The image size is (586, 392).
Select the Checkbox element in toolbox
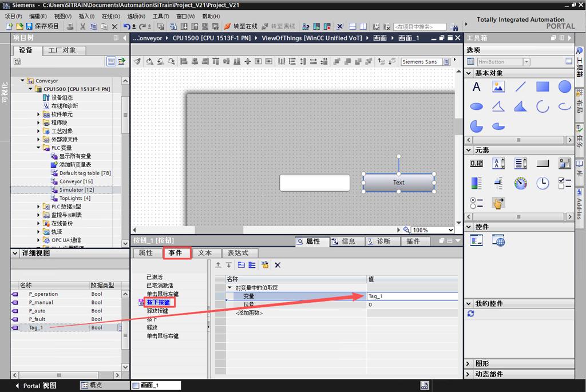[564, 183]
